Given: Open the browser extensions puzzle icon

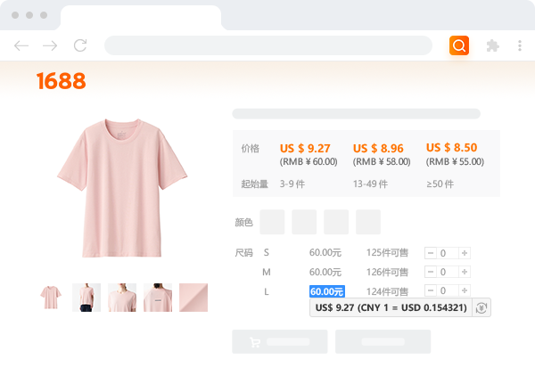Looking at the screenshot, I should coord(491,45).
